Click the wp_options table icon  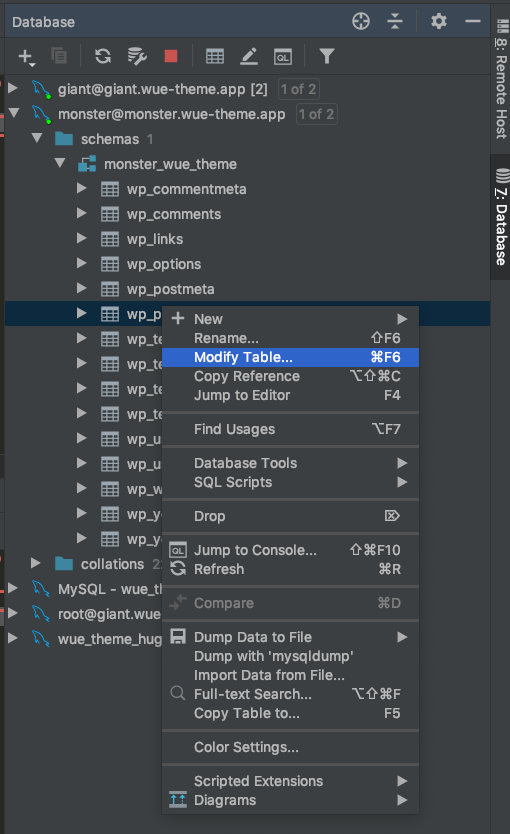pos(110,264)
